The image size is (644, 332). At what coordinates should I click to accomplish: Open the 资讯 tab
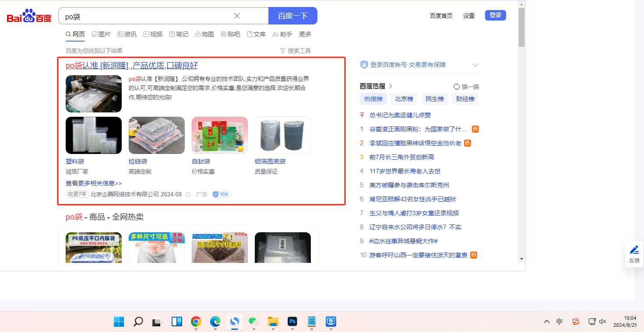tap(127, 34)
